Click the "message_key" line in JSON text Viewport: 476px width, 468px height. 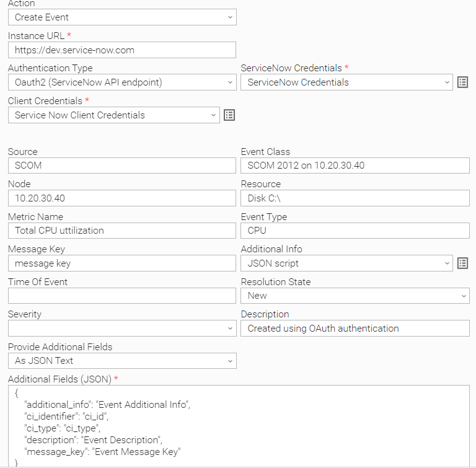click(102, 452)
